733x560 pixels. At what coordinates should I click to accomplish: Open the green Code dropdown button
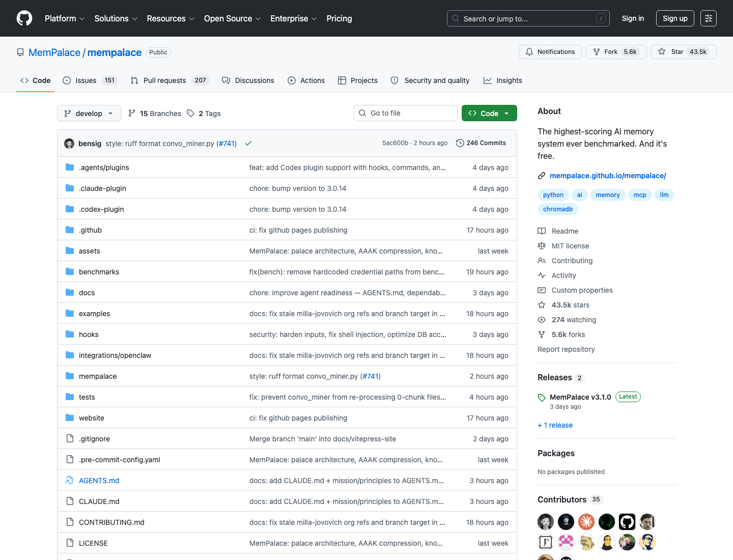489,113
